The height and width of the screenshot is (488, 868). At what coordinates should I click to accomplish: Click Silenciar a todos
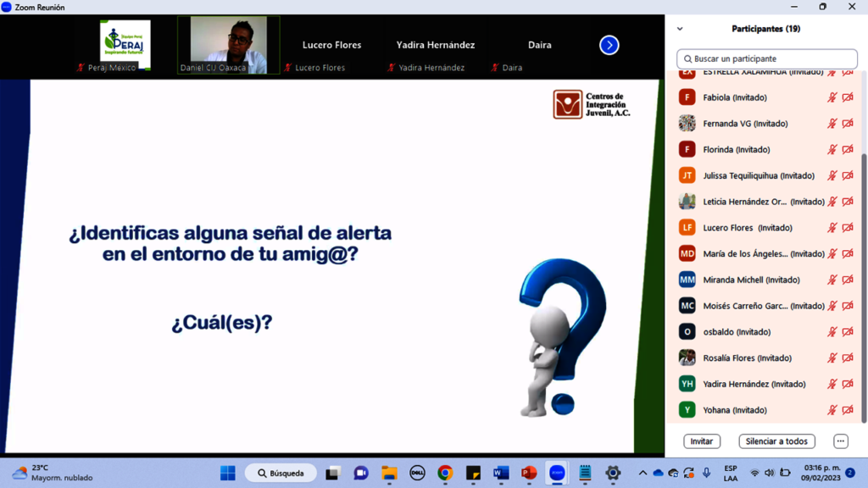[x=776, y=441]
